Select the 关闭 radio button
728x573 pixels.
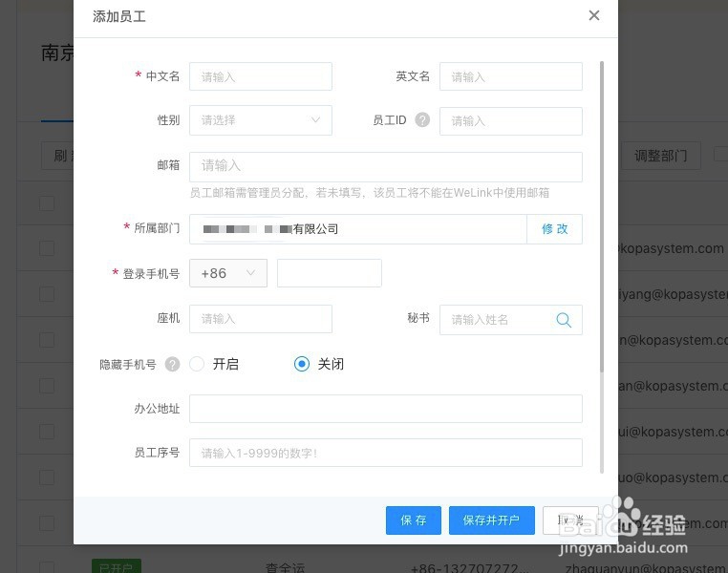point(302,364)
